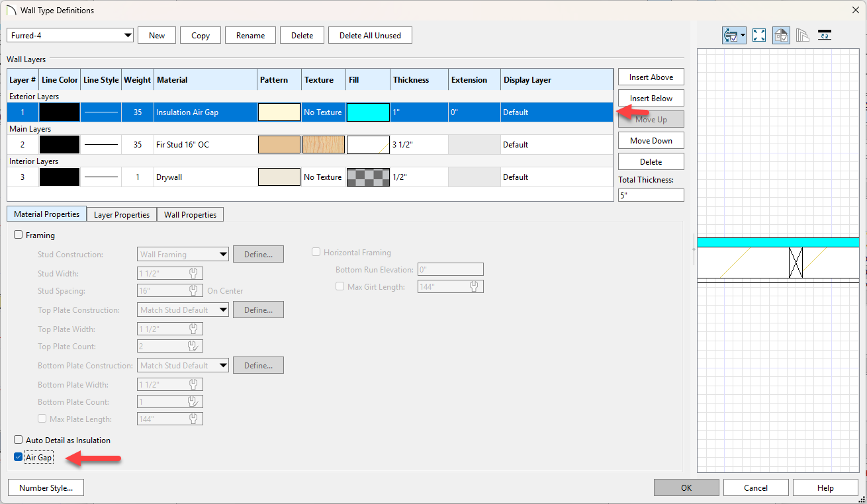
Task: Click the application arch icon in title bar
Action: click(x=11, y=10)
